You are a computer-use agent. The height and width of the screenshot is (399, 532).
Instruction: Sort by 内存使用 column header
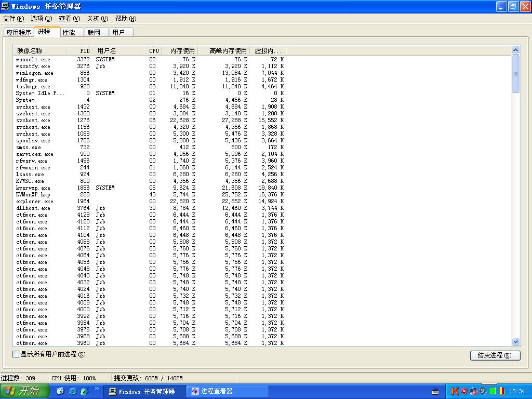click(179, 51)
